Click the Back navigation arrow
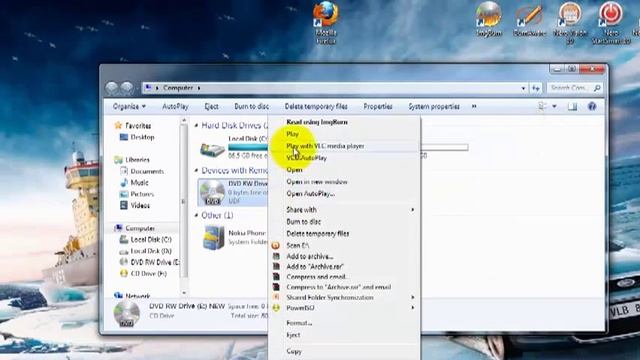 [x=112, y=87]
